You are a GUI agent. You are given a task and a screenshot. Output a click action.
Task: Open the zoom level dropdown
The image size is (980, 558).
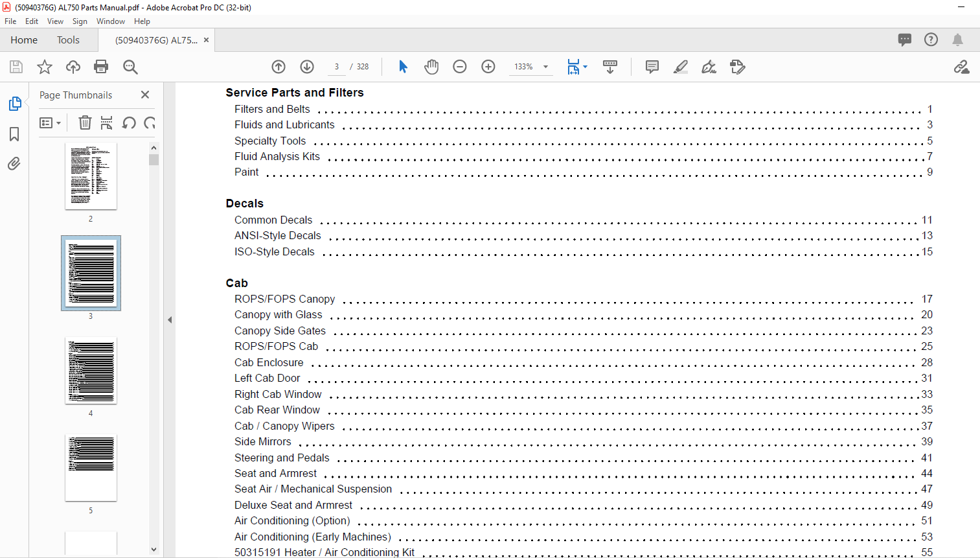pyautogui.click(x=545, y=67)
